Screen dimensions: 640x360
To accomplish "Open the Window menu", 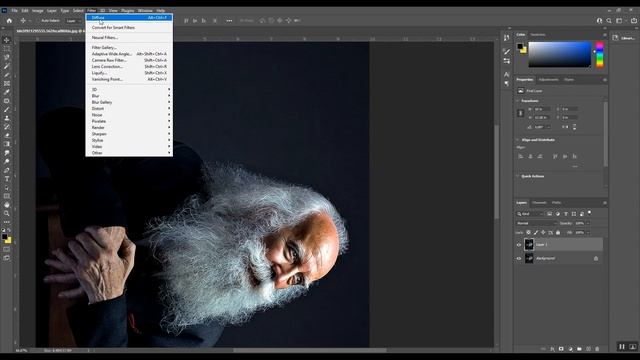I will coord(145,11).
